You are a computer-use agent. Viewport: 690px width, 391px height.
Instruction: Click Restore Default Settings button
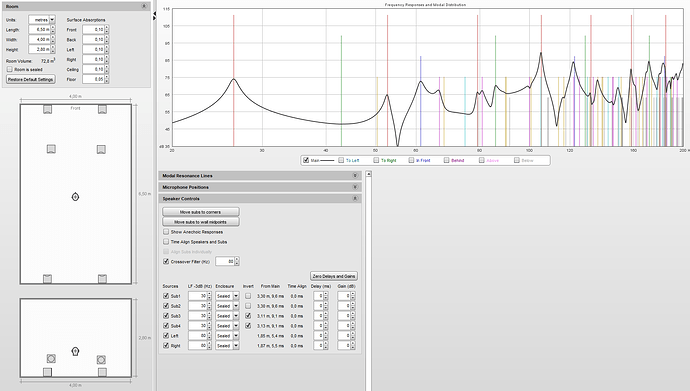(x=31, y=79)
